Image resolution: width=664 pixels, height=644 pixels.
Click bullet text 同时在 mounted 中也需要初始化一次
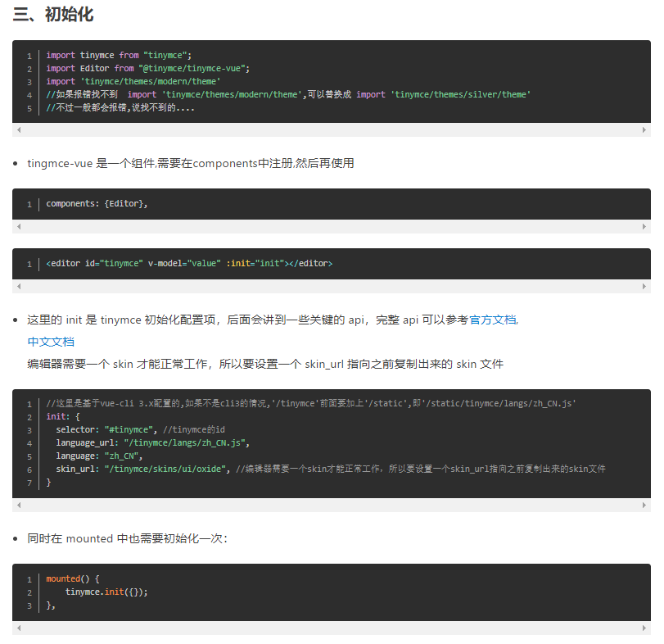[128, 538]
